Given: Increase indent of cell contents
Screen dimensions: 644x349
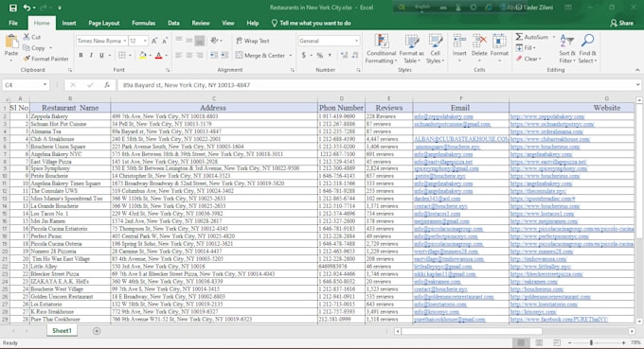Looking at the screenshot, I should coord(224,55).
